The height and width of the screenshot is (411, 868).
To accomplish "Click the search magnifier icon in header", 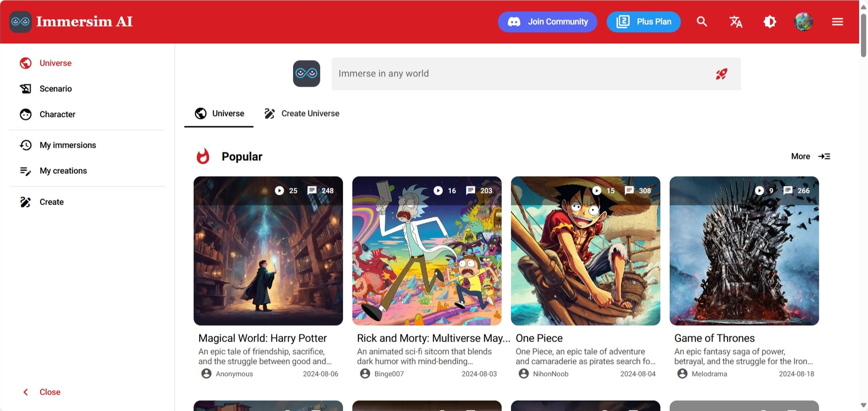I will tap(702, 22).
